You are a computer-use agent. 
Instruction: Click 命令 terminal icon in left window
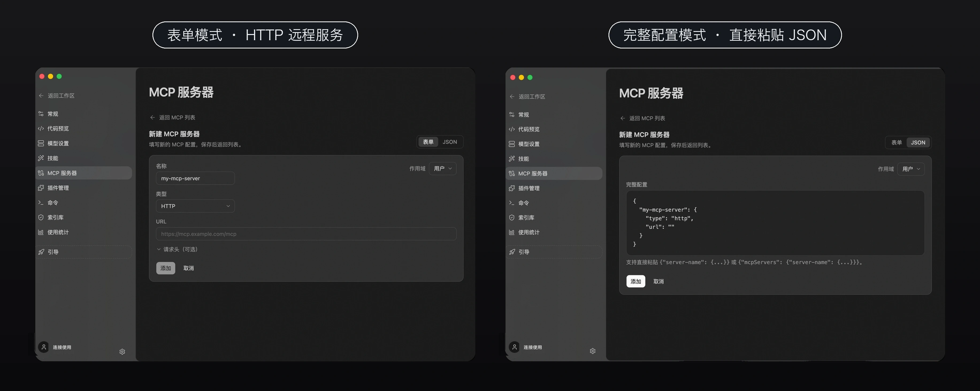41,203
